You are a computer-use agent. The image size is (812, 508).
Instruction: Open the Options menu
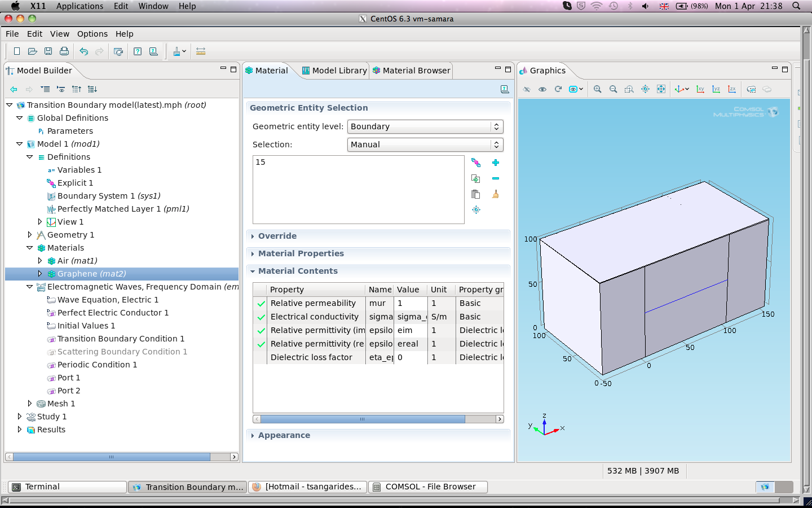point(92,34)
